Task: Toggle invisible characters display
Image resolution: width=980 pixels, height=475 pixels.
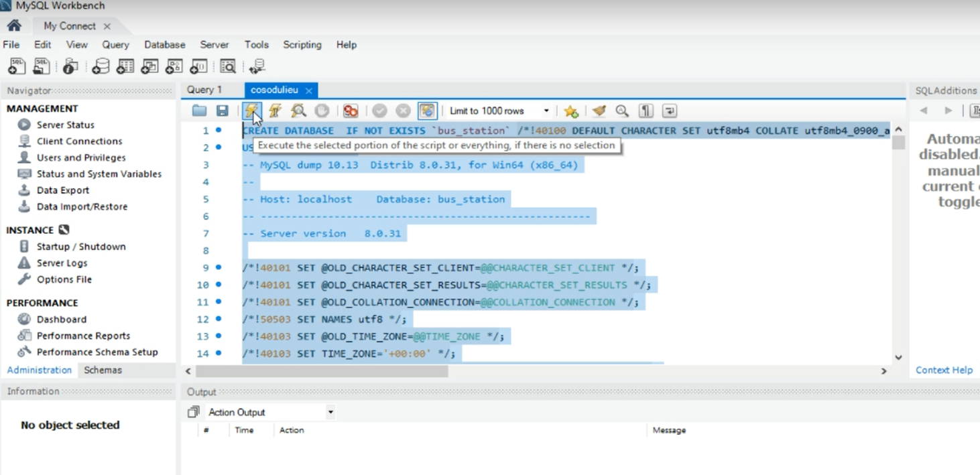Action: 646,111
